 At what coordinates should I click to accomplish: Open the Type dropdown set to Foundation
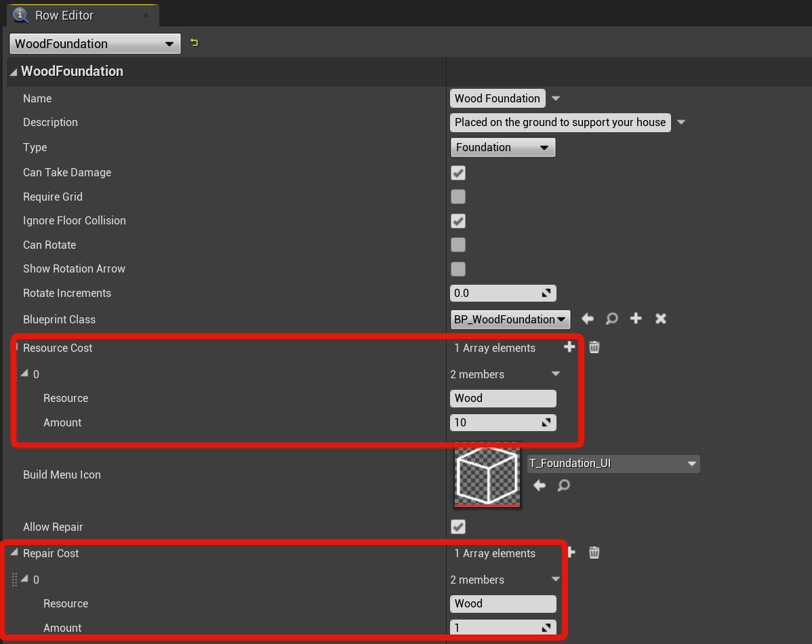point(502,147)
